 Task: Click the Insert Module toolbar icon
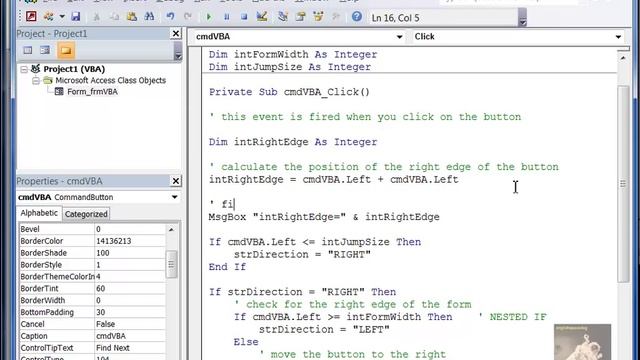click(x=49, y=16)
